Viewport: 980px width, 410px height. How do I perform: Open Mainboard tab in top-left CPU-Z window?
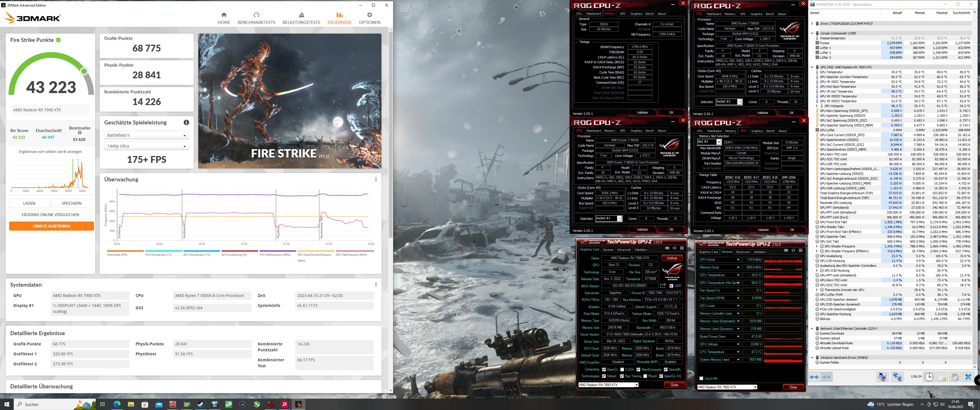coord(593,14)
